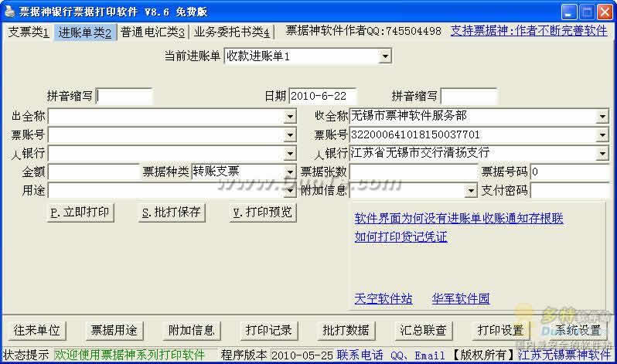
Task: Open the 打印记录 button
Action: (269, 330)
